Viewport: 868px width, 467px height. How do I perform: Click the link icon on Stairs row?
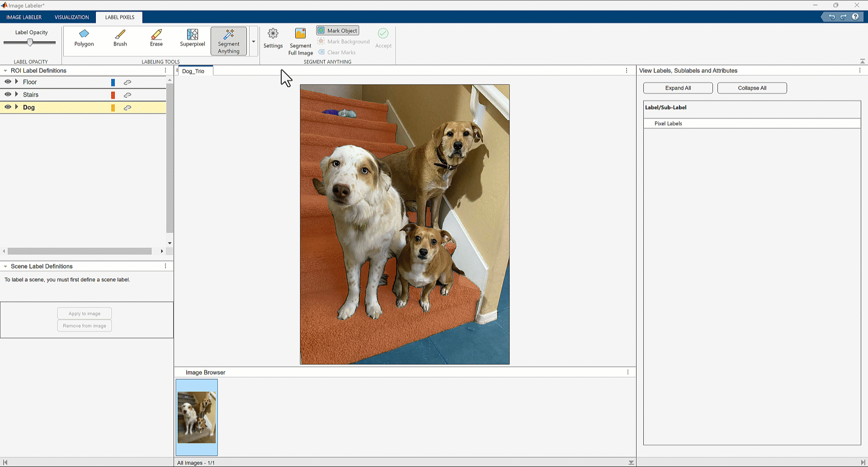[127, 95]
